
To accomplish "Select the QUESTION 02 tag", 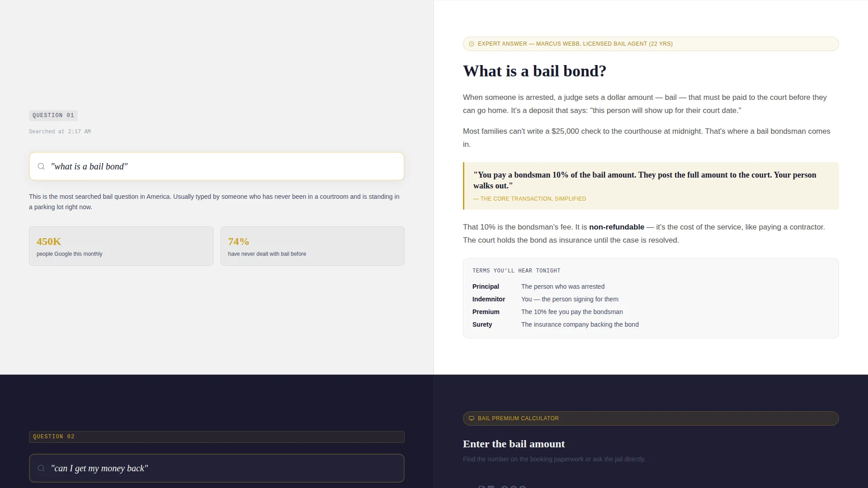I will pyautogui.click(x=217, y=436).
